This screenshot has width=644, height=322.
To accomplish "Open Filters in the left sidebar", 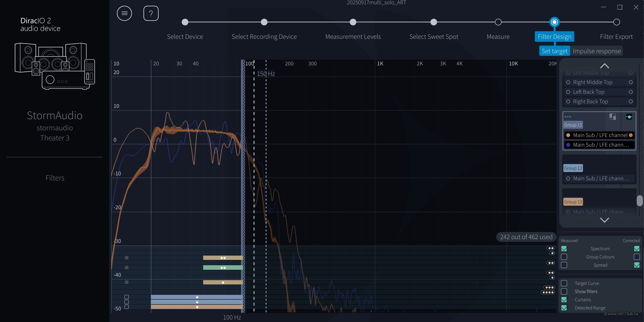I will tap(55, 178).
